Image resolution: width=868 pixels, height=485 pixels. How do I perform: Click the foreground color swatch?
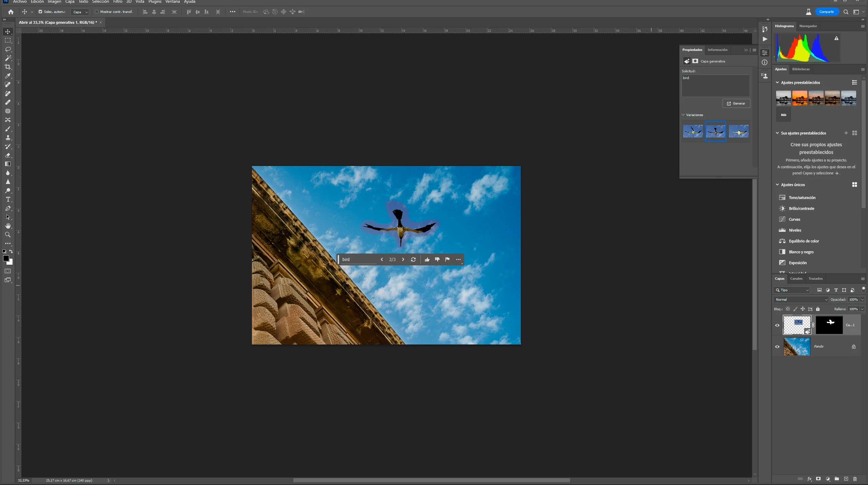tap(6, 259)
